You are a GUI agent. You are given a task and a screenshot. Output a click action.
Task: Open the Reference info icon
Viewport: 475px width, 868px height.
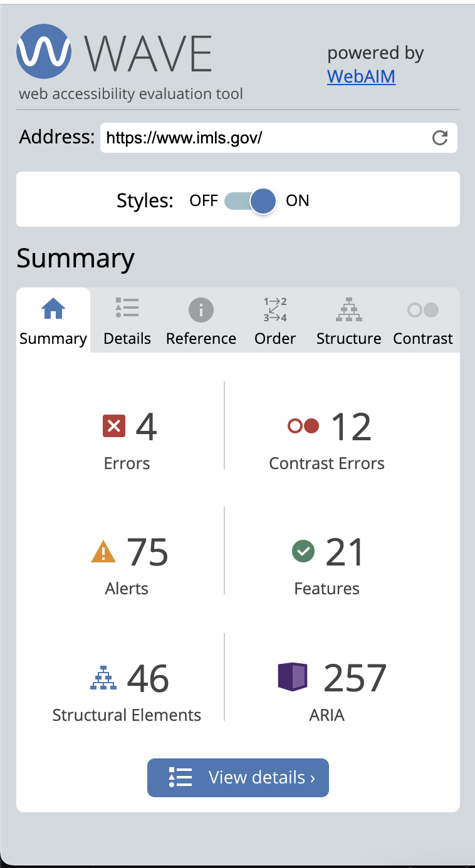click(x=201, y=309)
